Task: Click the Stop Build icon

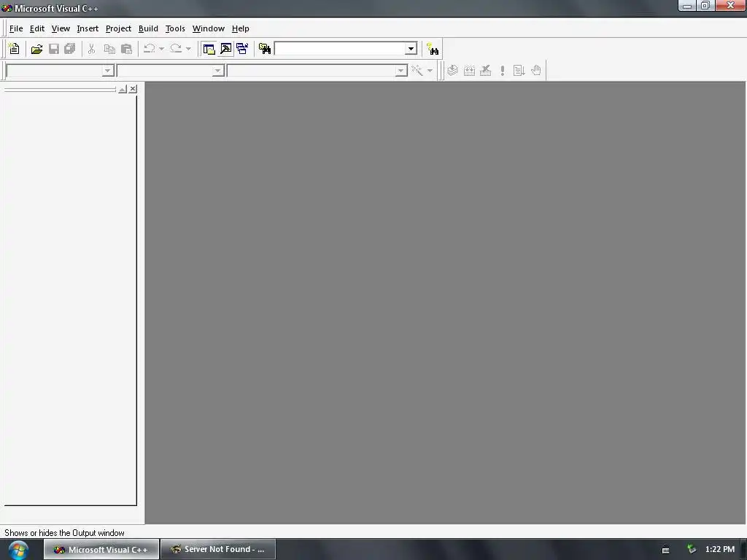Action: (485, 71)
